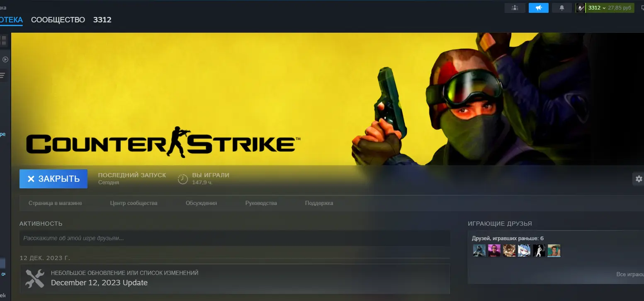Click the ИГРАЮЩИЕ ДРУЗЬЯ heading
This screenshot has width=644, height=301.
click(500, 224)
